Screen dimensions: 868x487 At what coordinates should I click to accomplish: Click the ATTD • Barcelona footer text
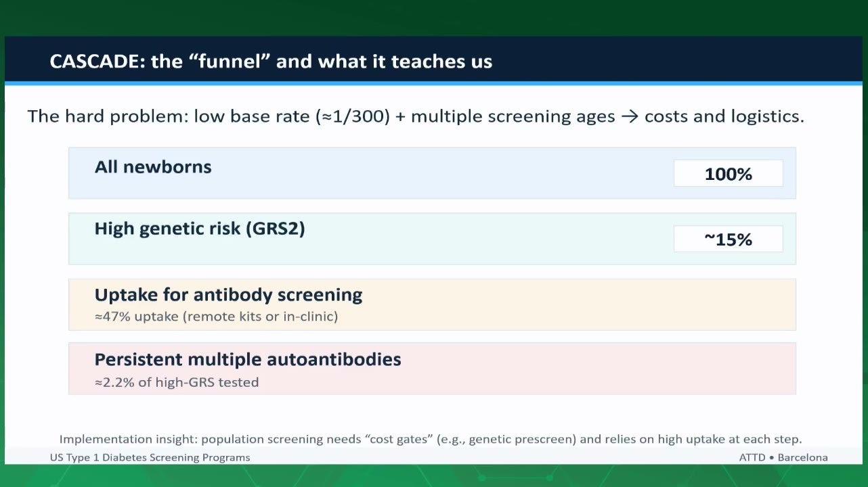pyautogui.click(x=783, y=457)
